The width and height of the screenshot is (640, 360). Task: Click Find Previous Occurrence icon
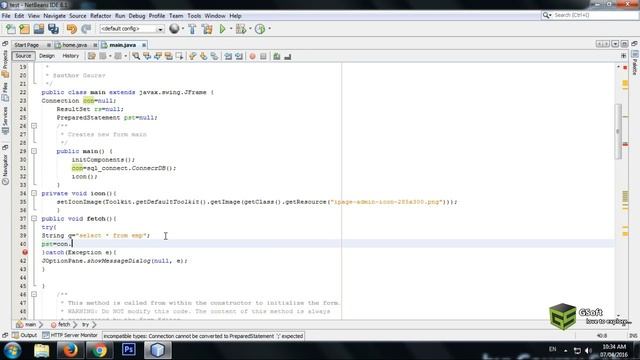(147, 56)
